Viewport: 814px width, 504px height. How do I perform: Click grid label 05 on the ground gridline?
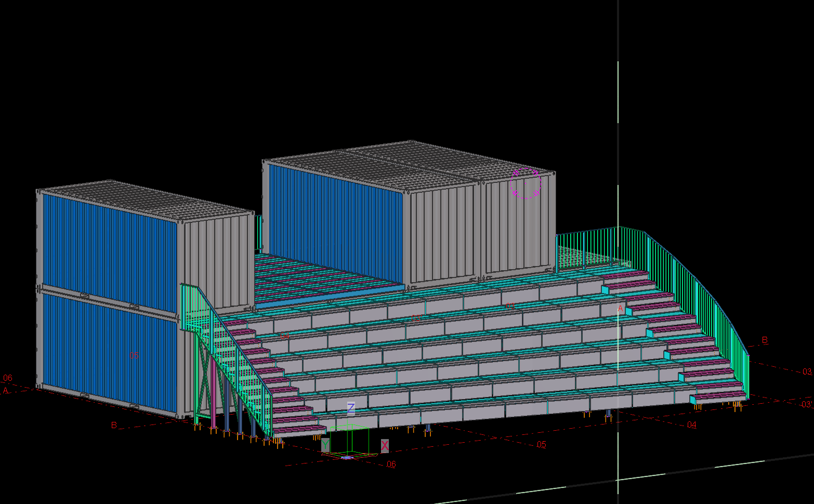542,445
